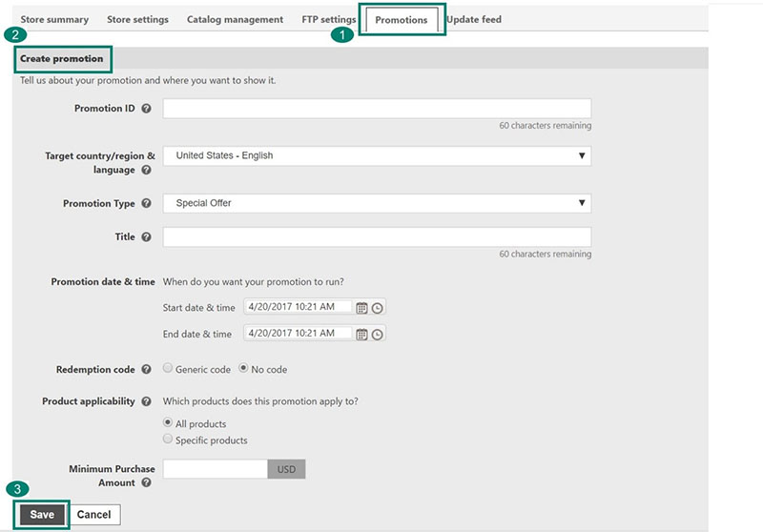
Task: Click the End date & time field
Action: (298, 333)
